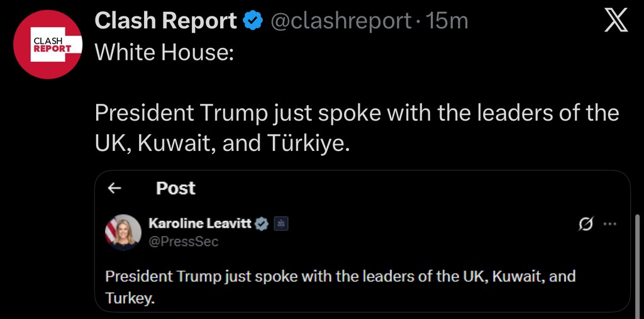Open the @PressSec handle
Viewport: 644px width, 319px height.
point(184,242)
